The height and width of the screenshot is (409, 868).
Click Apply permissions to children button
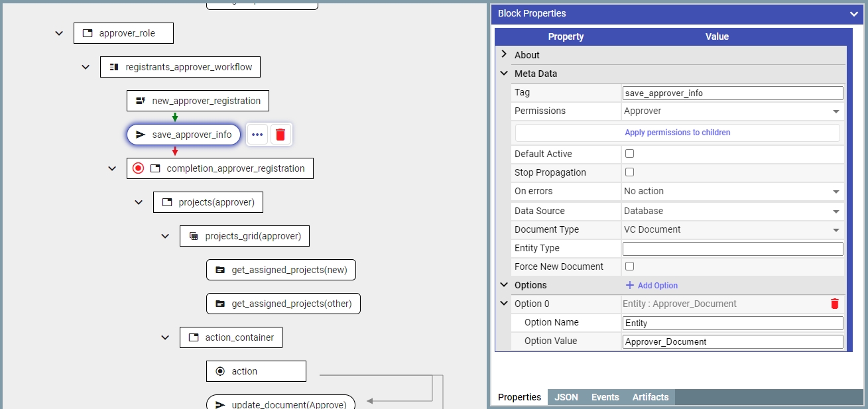click(x=677, y=133)
